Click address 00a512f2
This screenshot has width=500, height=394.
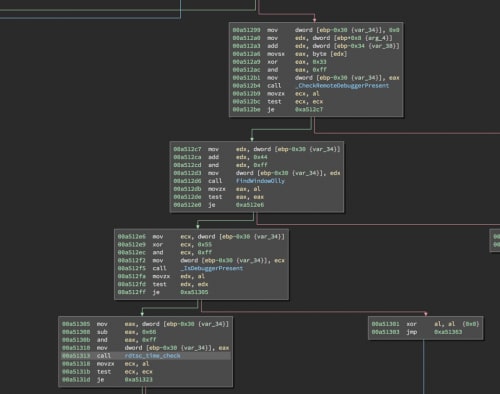(x=132, y=260)
